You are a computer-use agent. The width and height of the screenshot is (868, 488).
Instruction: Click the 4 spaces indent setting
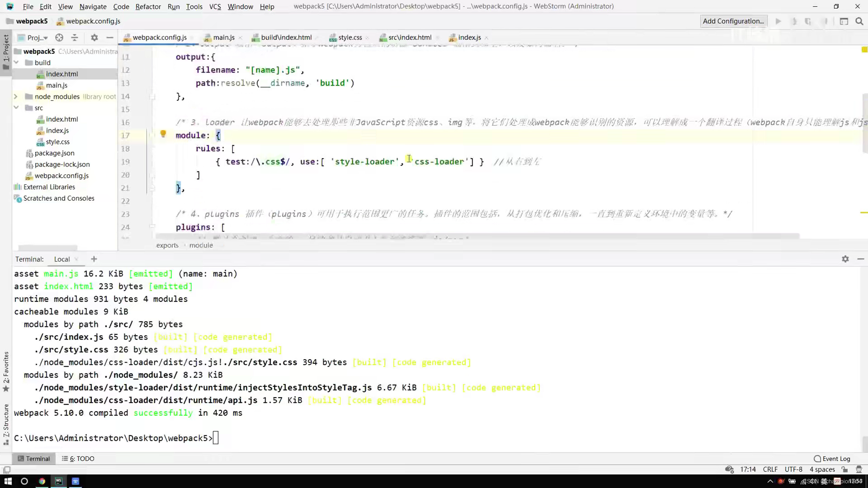(822, 469)
